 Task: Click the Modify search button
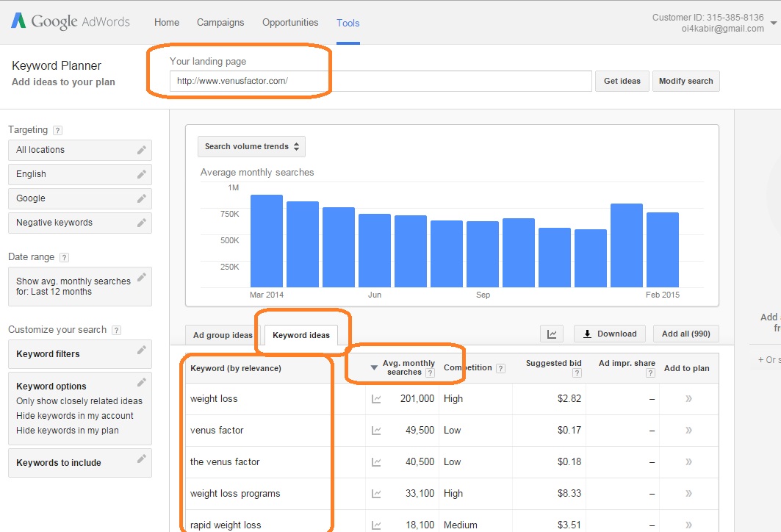(686, 81)
